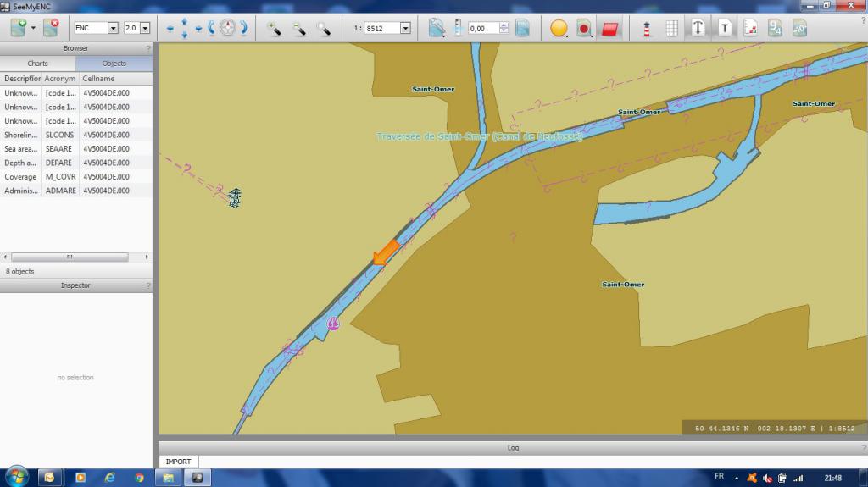Open the ENC chart type dropdown
The image size is (868, 487).
click(x=114, y=28)
